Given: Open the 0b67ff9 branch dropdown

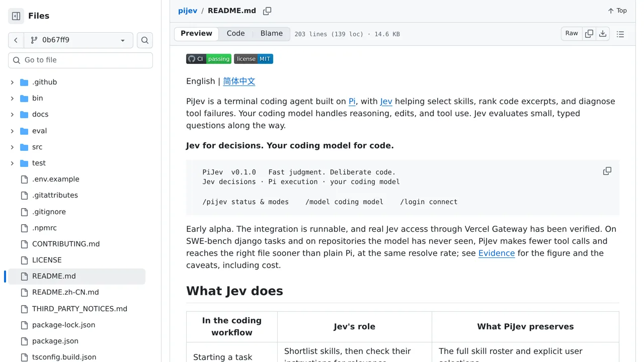Looking at the screenshot, I should [x=78, y=40].
